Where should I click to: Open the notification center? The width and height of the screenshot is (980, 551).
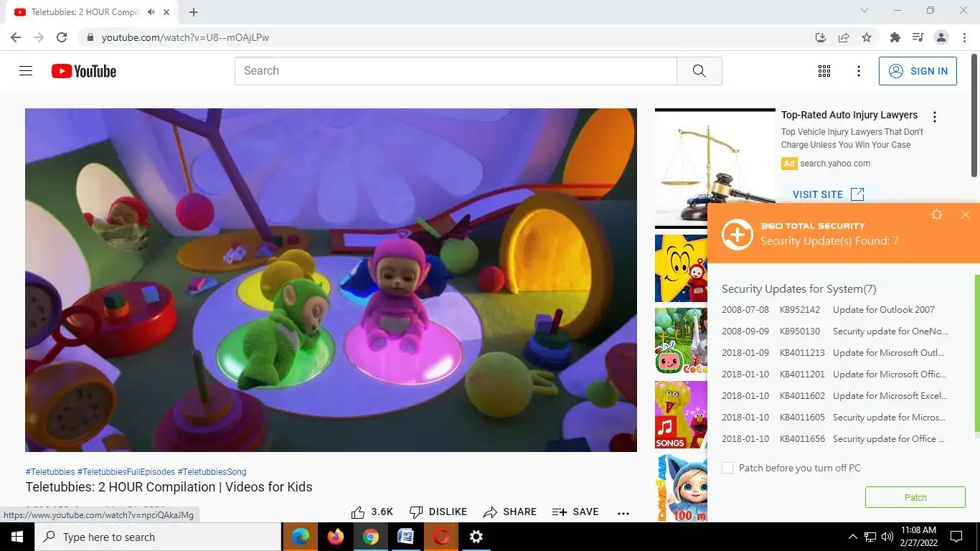tap(956, 537)
